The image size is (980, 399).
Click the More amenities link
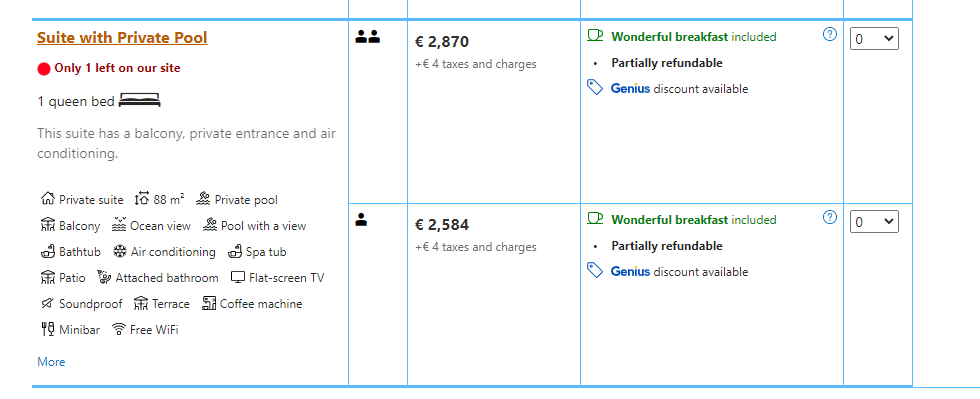[51, 361]
